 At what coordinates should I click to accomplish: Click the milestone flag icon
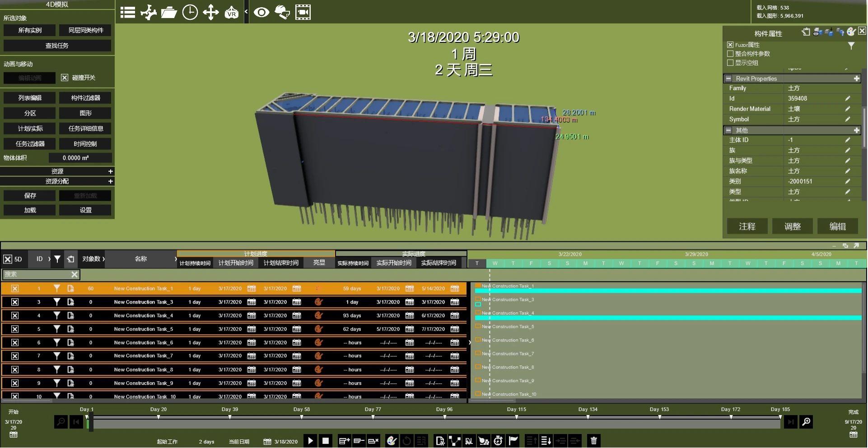pyautogui.click(x=513, y=441)
